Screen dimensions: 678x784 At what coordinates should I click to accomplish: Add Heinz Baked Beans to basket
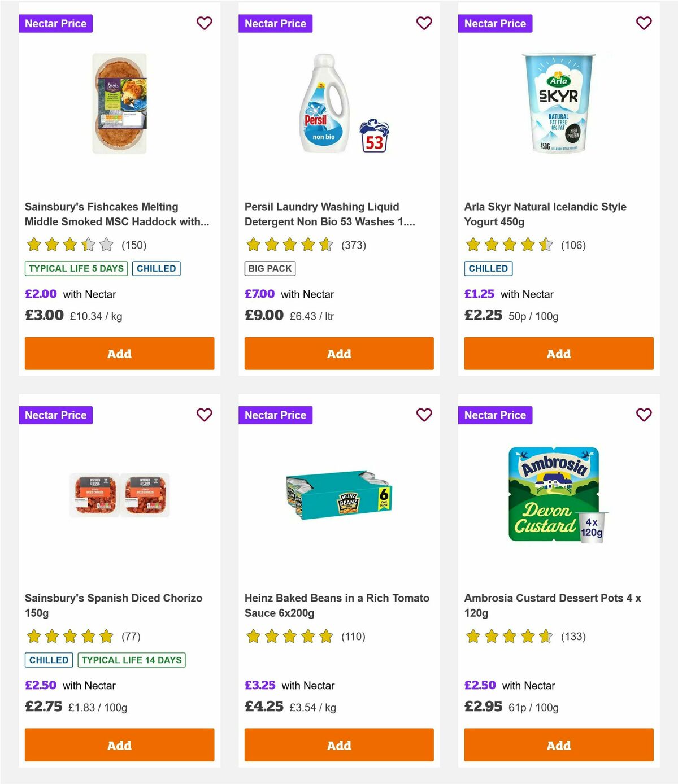tap(339, 745)
